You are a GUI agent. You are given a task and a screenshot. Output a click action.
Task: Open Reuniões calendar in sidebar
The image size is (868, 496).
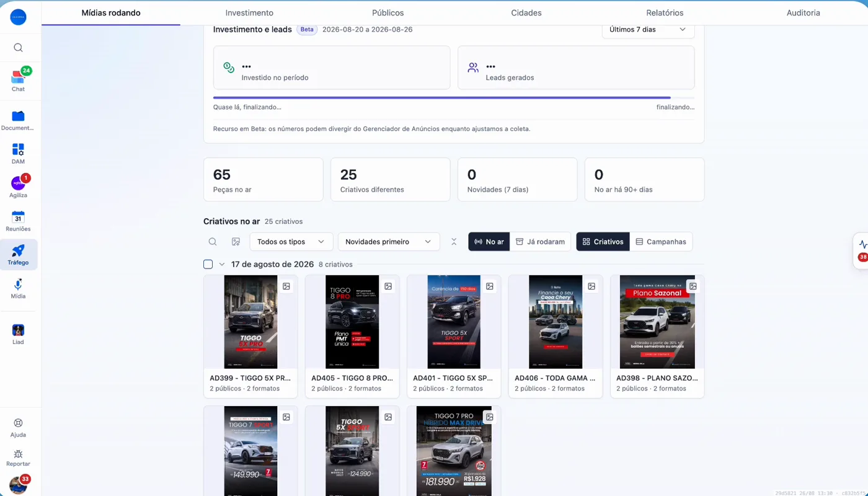point(18,221)
